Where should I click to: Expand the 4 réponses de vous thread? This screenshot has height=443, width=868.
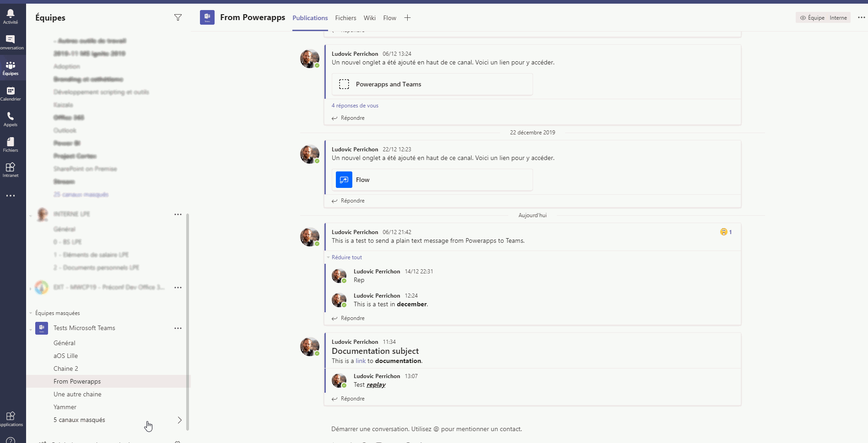[355, 106]
